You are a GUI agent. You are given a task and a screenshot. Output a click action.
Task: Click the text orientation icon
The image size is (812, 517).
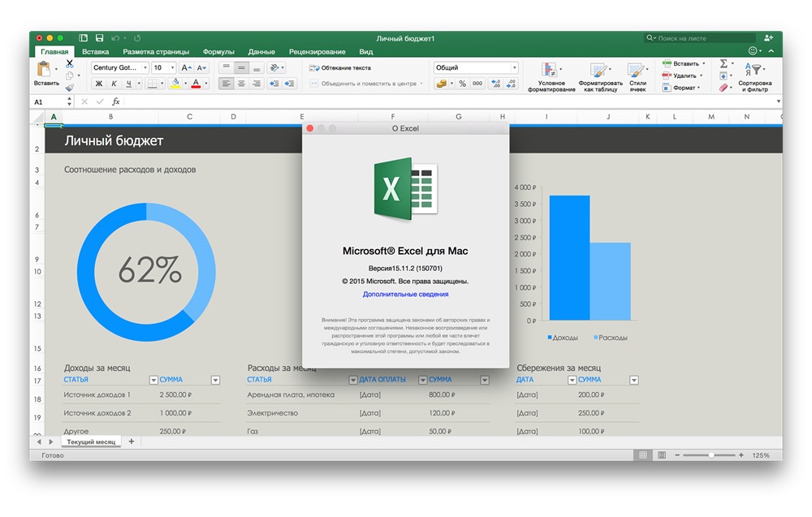pyautogui.click(x=274, y=68)
